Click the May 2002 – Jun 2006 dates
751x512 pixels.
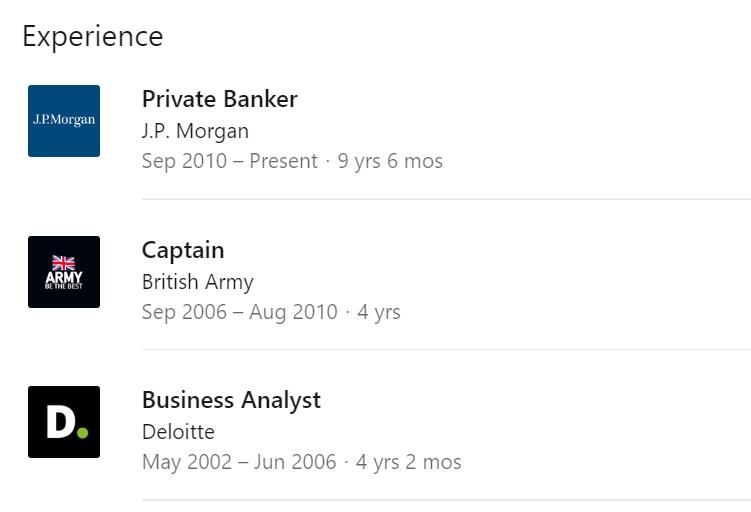[x=237, y=462]
